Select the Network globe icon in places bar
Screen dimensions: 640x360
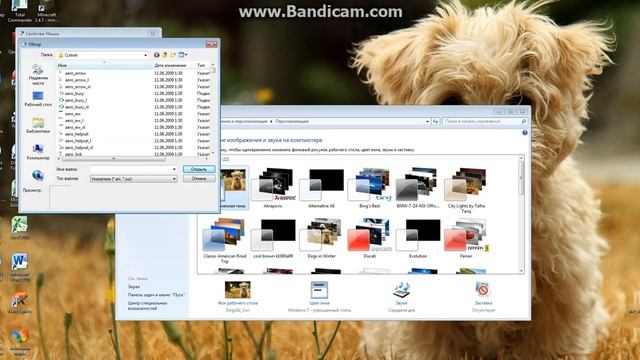click(x=38, y=176)
